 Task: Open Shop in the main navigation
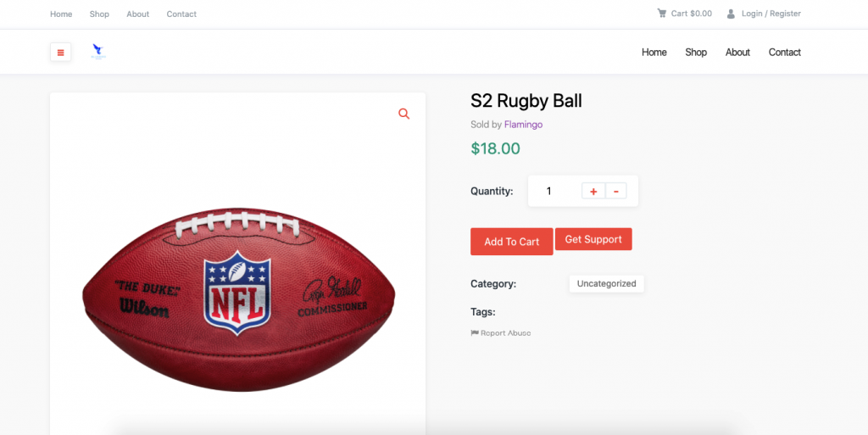pyautogui.click(x=696, y=53)
